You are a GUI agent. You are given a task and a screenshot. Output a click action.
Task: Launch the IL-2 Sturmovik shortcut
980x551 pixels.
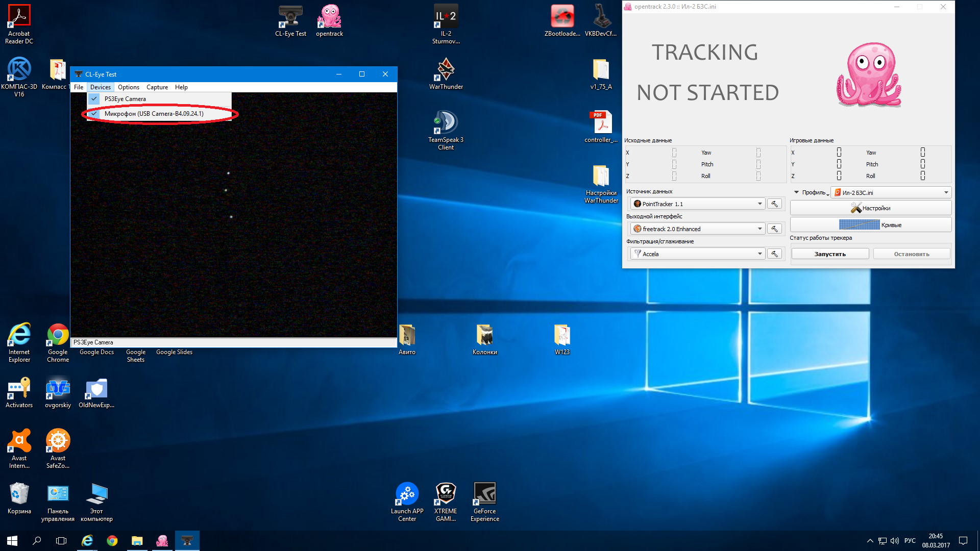(446, 24)
